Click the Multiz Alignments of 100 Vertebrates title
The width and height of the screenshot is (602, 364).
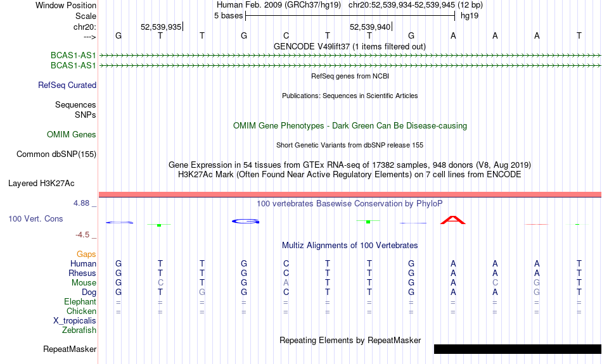[x=350, y=246]
